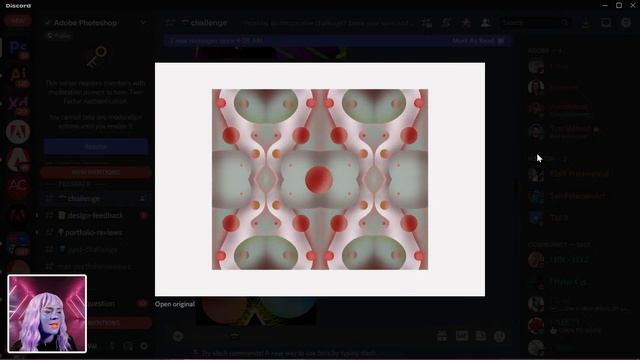
Task: Open the Adobe XD (Xd) server icon
Action: [18, 104]
